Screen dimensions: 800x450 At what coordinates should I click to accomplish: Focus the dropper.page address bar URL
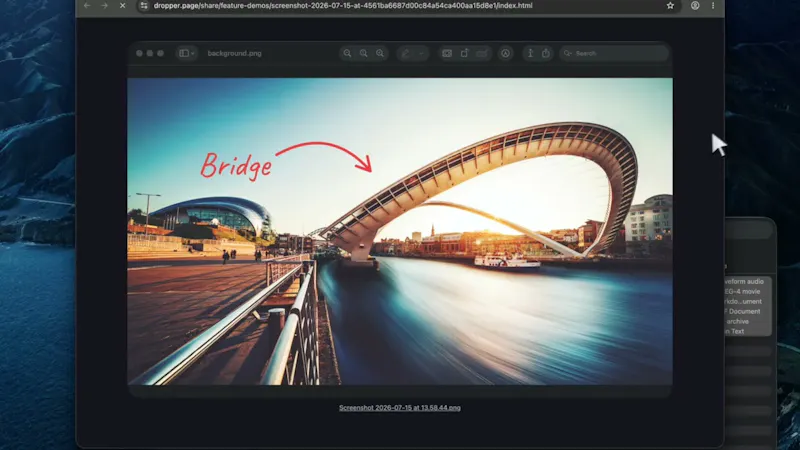343,6
